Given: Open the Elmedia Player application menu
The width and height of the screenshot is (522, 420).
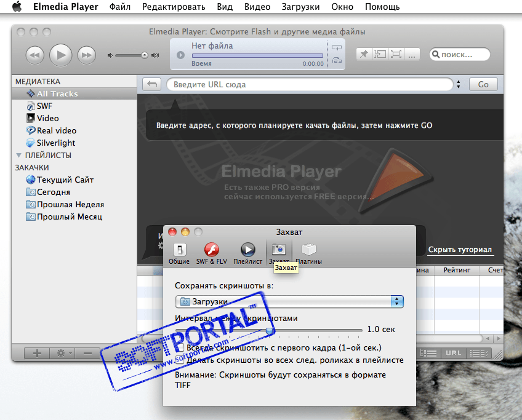Looking at the screenshot, I should click(66, 7).
